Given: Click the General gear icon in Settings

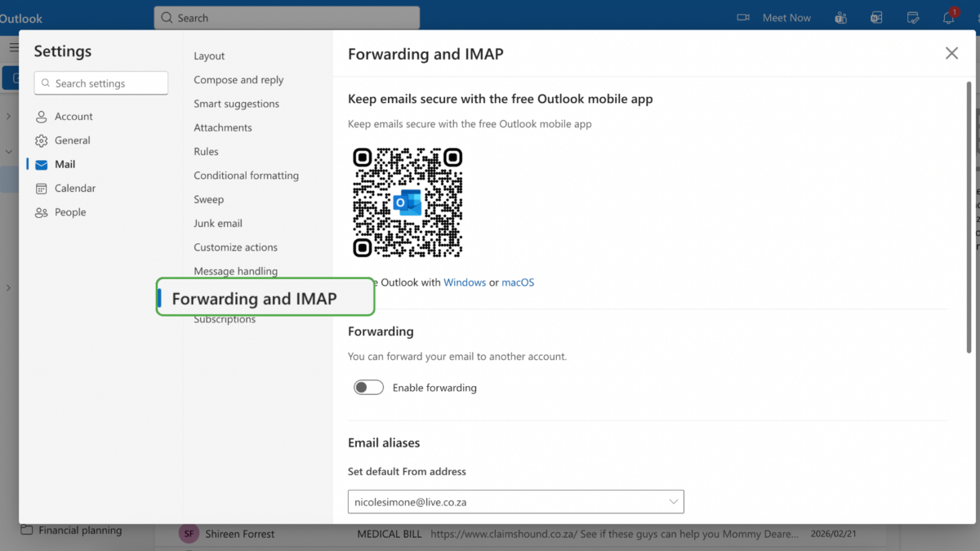Looking at the screenshot, I should pyautogui.click(x=42, y=140).
